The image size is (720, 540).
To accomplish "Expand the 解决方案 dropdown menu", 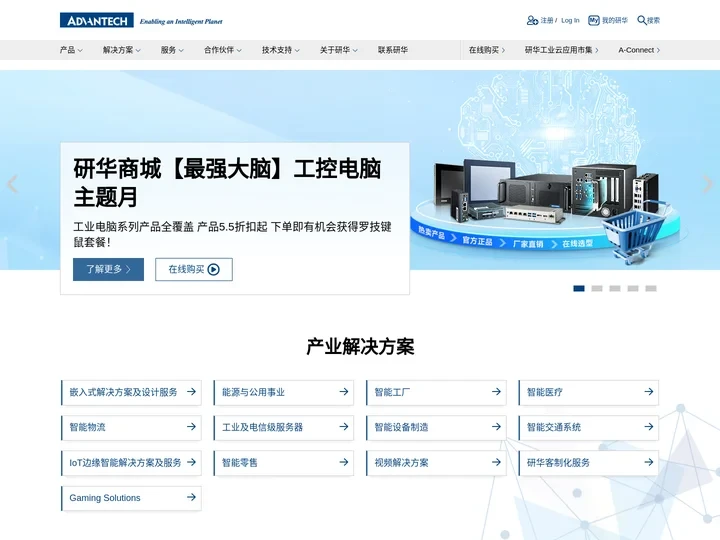I will coord(122,50).
